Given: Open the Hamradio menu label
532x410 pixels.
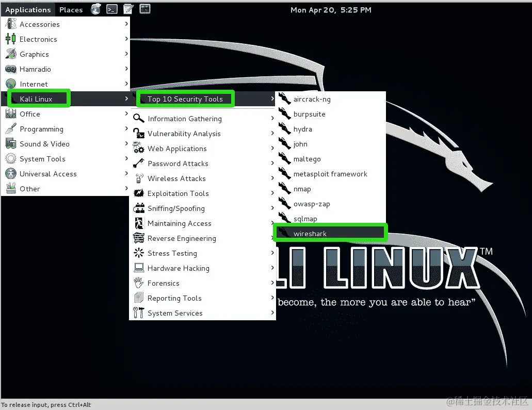Looking at the screenshot, I should click(x=35, y=69).
